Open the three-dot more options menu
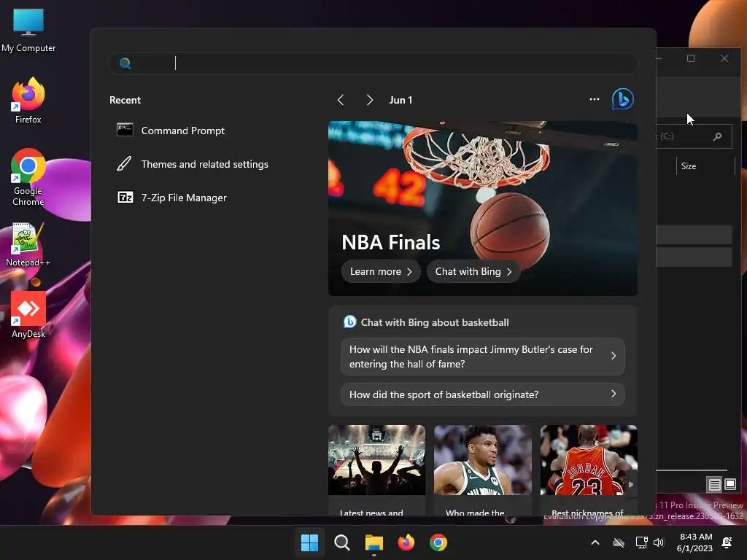747x560 pixels. (x=594, y=99)
